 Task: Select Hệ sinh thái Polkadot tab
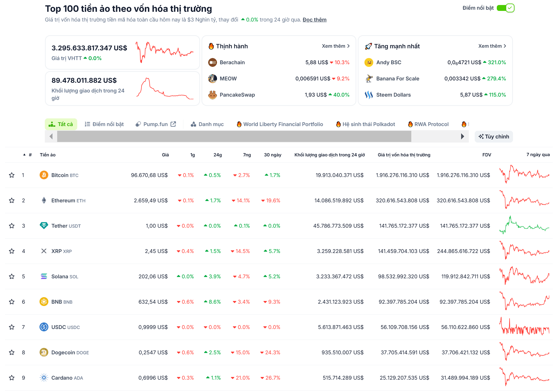pos(366,124)
